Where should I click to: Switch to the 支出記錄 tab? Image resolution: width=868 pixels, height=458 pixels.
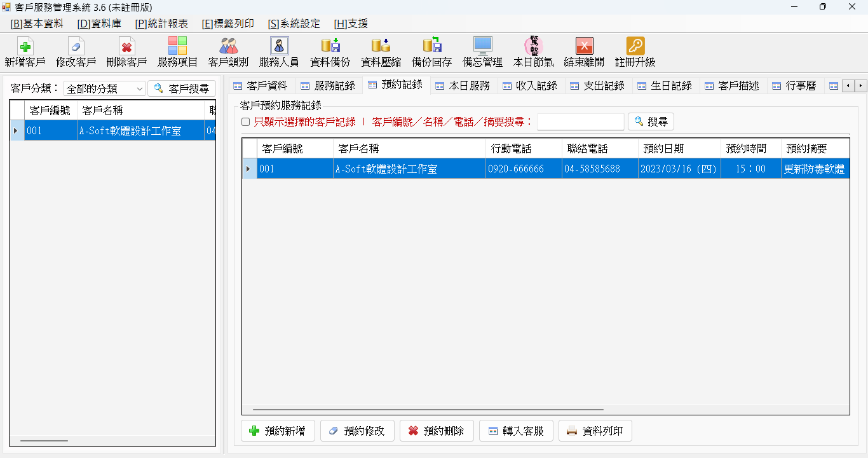[599, 86]
